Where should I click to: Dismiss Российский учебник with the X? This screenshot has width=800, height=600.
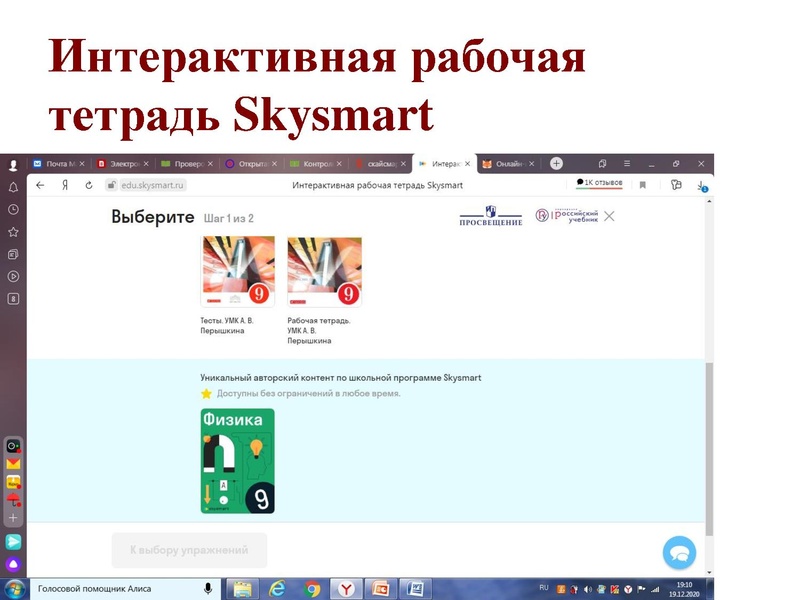tap(609, 215)
